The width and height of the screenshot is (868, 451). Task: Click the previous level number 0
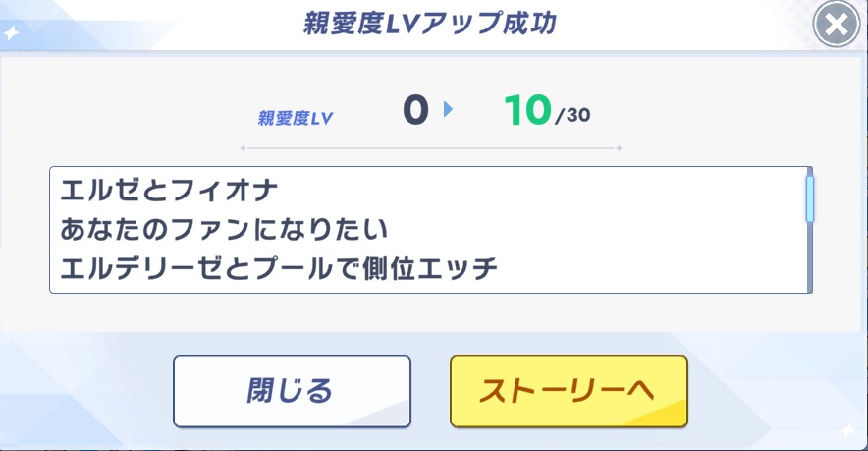click(x=415, y=110)
